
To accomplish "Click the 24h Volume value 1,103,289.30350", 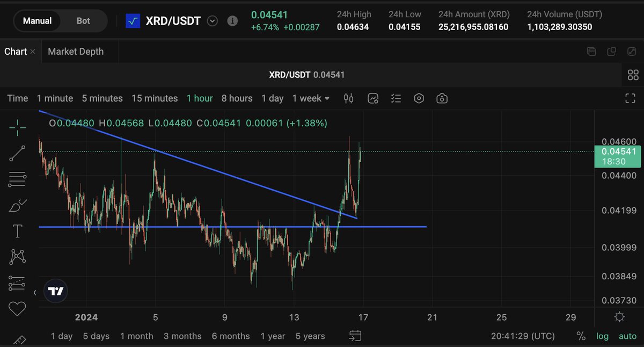I will pyautogui.click(x=560, y=26).
